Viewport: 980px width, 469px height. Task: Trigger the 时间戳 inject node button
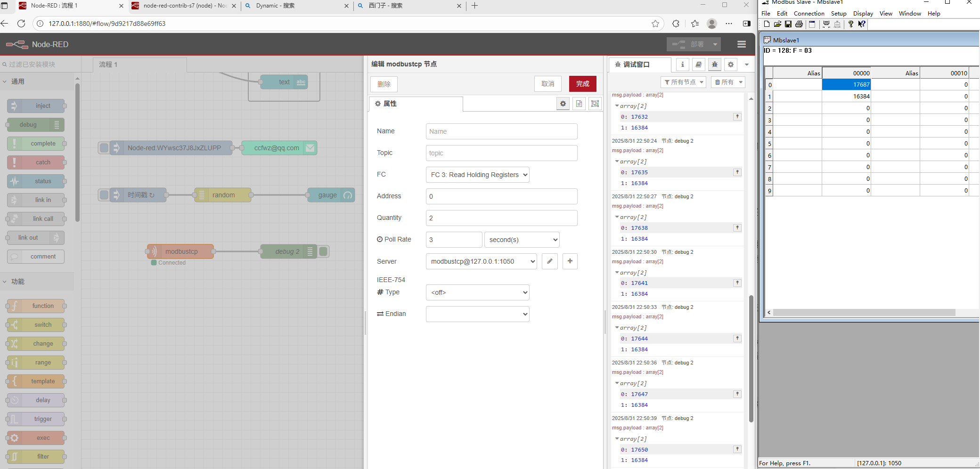coord(104,195)
